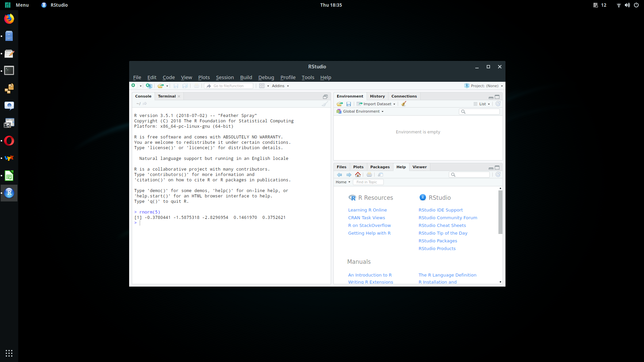Switch to the Viewer tab
Screen dimensions: 644x362
coord(420,167)
